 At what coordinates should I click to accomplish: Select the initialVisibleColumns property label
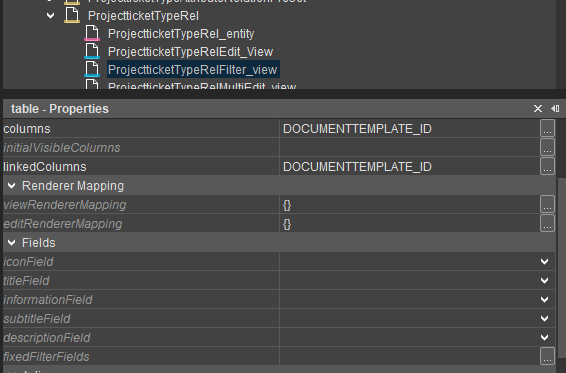pos(62,148)
